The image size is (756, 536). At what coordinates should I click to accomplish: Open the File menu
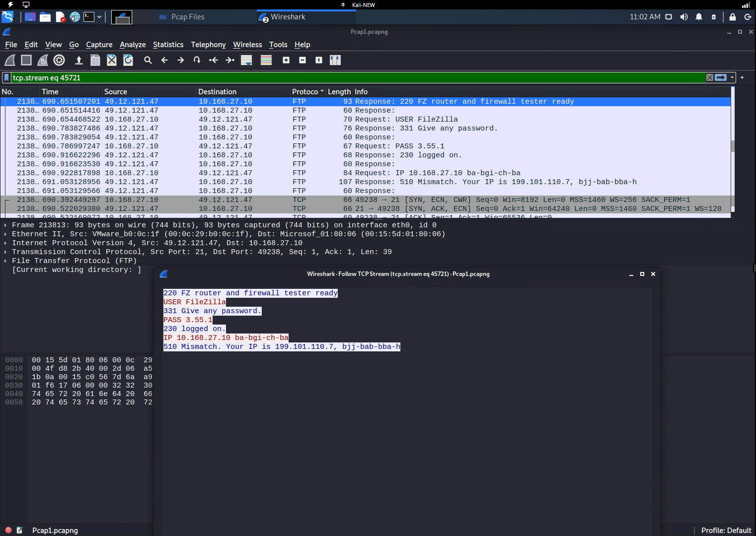(11, 45)
